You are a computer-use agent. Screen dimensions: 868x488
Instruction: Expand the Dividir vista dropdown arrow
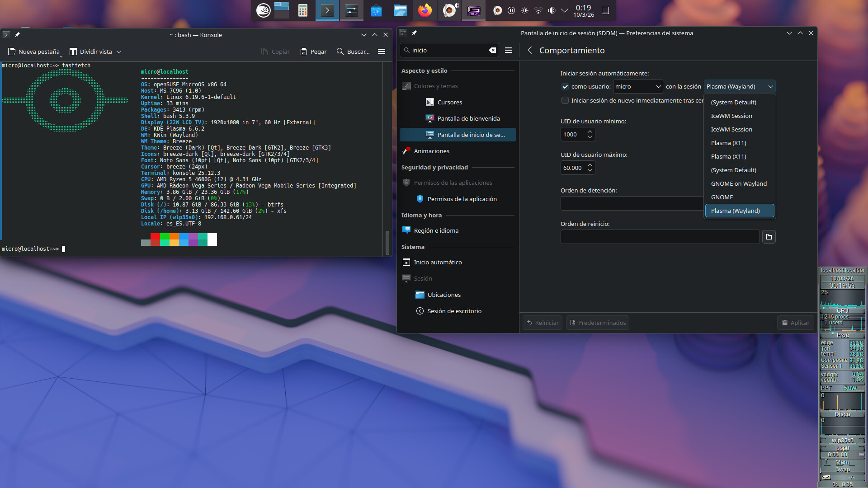click(119, 52)
